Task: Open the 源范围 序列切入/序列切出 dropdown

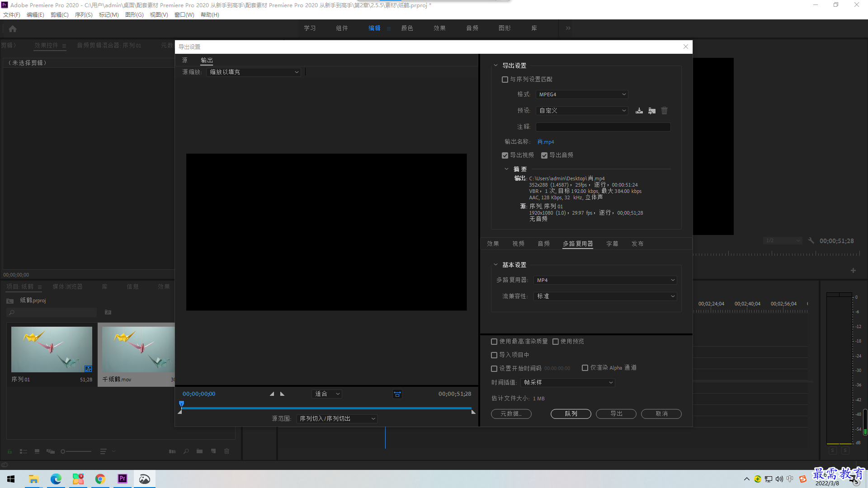Action: (x=337, y=419)
